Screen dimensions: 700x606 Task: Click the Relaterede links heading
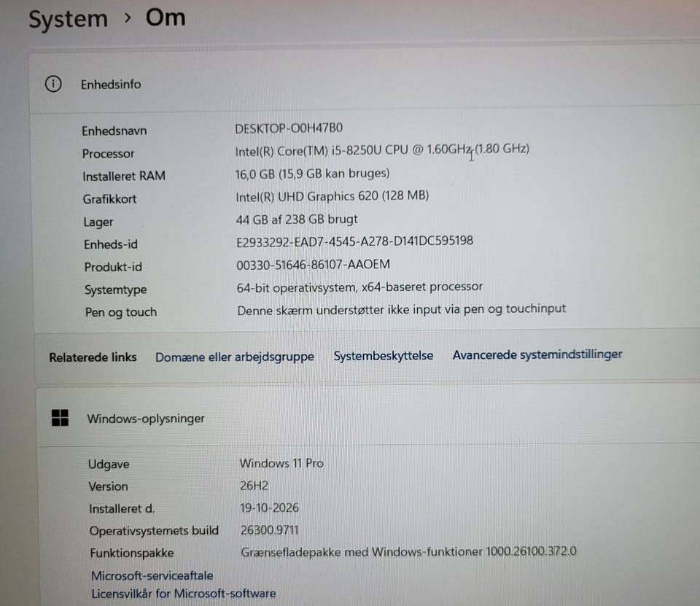point(93,357)
